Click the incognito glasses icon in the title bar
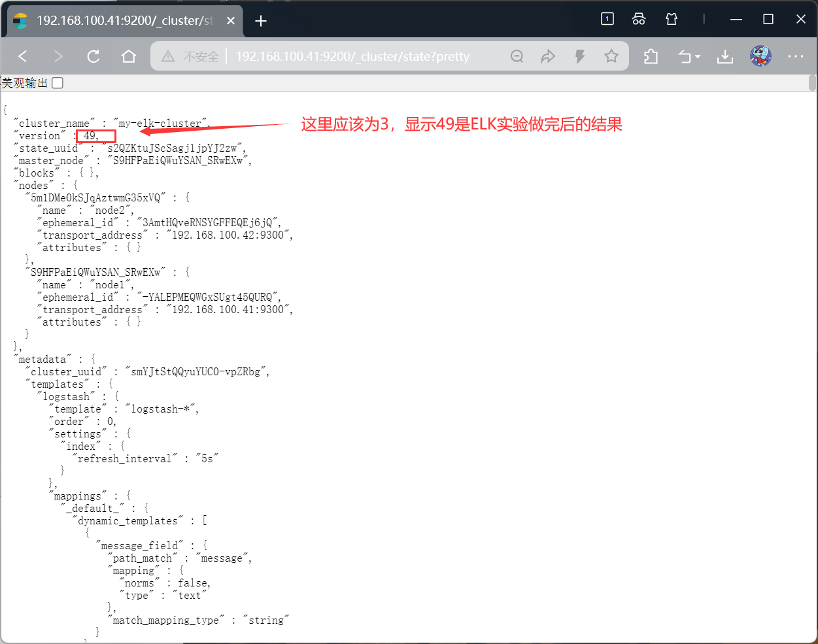The image size is (818, 644). coord(639,19)
